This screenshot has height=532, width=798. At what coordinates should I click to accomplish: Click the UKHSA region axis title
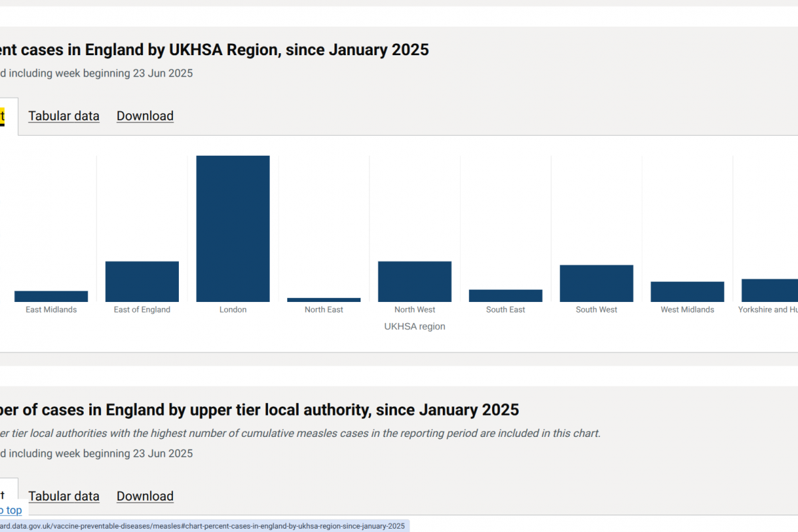point(415,327)
